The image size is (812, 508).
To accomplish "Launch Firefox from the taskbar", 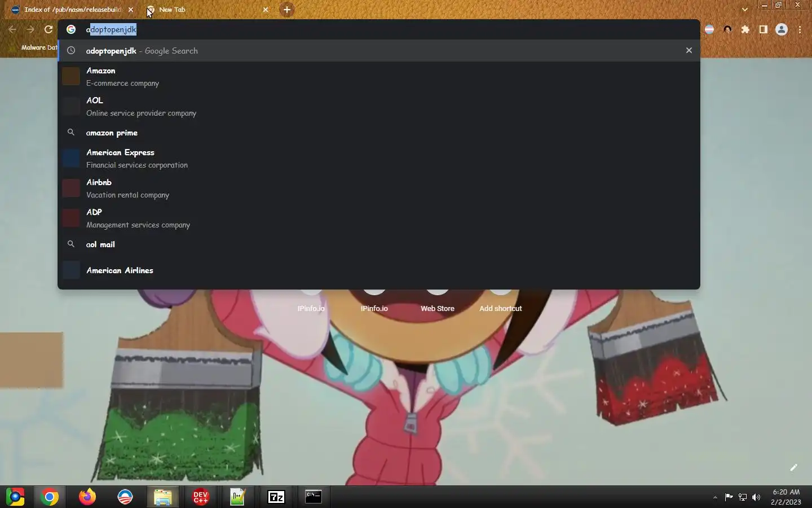I will (87, 497).
